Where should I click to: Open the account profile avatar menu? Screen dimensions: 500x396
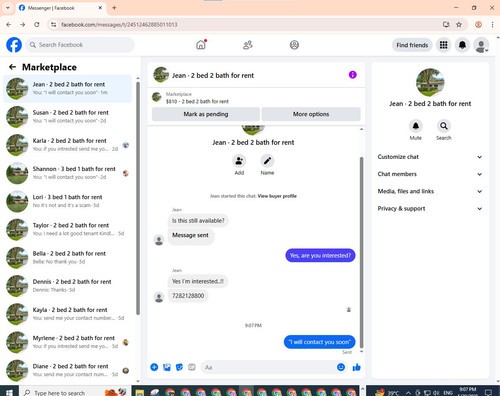(x=481, y=45)
